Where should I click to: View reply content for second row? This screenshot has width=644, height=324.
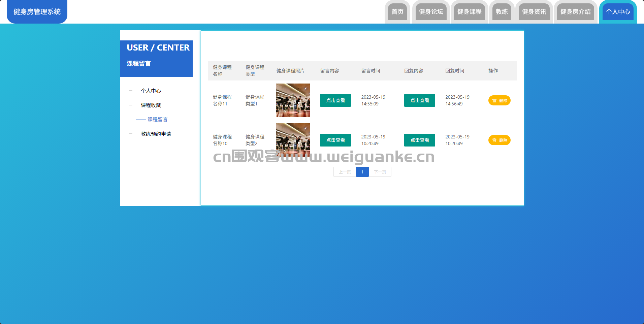click(x=420, y=140)
